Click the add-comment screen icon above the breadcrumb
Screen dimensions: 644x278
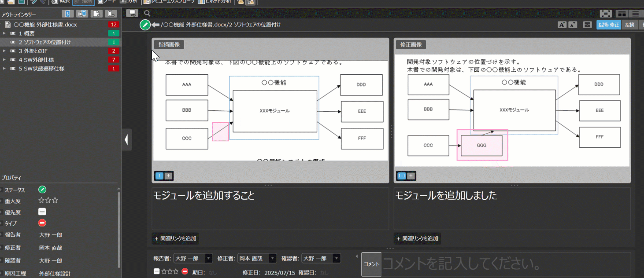pyautogui.click(x=132, y=13)
